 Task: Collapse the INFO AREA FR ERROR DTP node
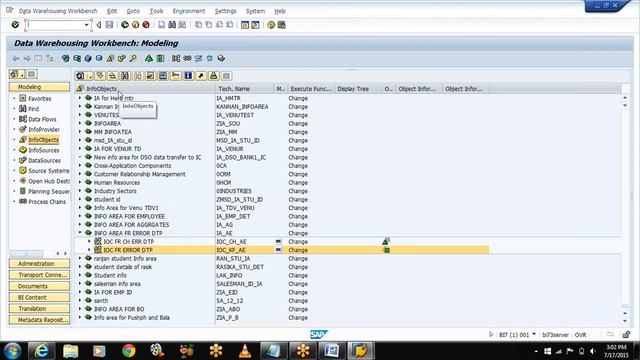click(x=80, y=233)
